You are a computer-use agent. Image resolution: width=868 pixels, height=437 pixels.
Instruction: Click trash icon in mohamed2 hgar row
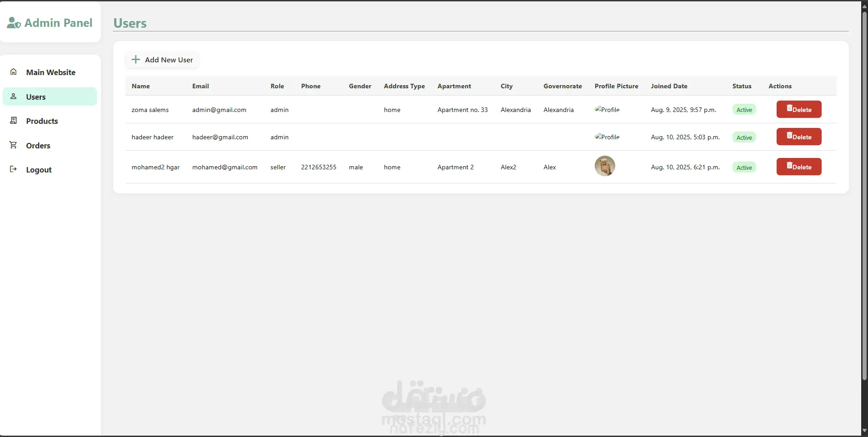pyautogui.click(x=789, y=166)
